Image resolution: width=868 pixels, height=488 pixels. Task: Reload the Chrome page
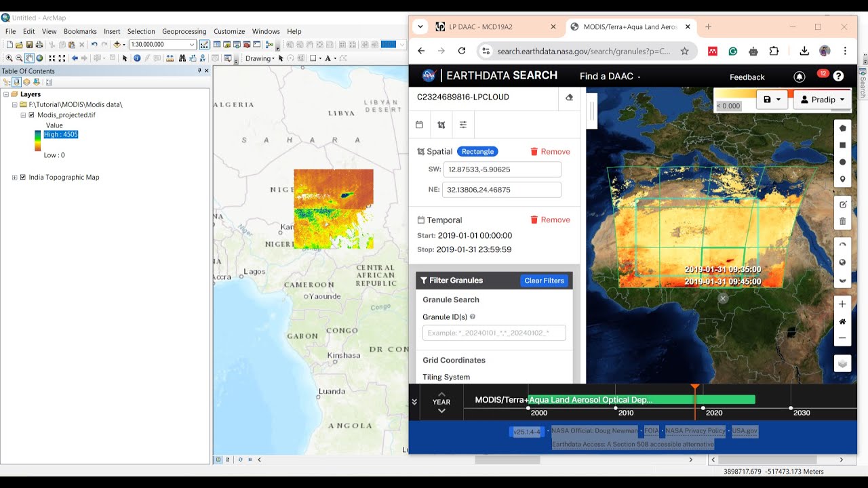pyautogui.click(x=462, y=51)
